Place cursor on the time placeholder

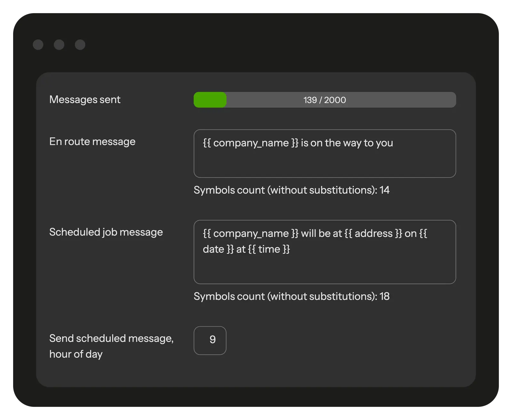pos(269,249)
